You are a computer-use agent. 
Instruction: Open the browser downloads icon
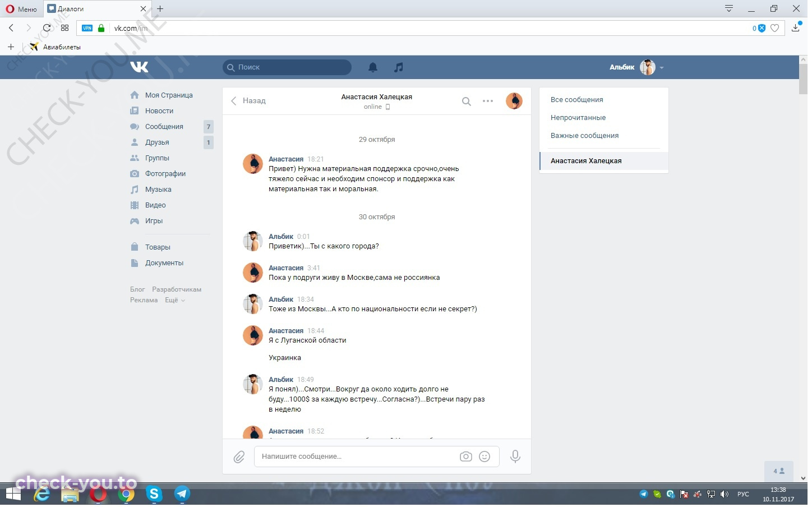[x=795, y=28]
